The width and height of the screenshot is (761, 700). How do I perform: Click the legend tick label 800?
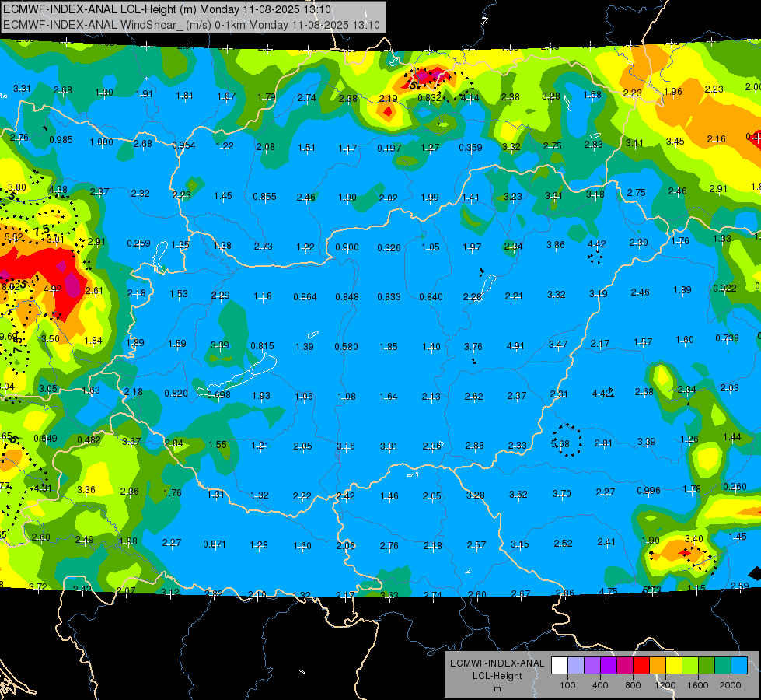[633, 685]
